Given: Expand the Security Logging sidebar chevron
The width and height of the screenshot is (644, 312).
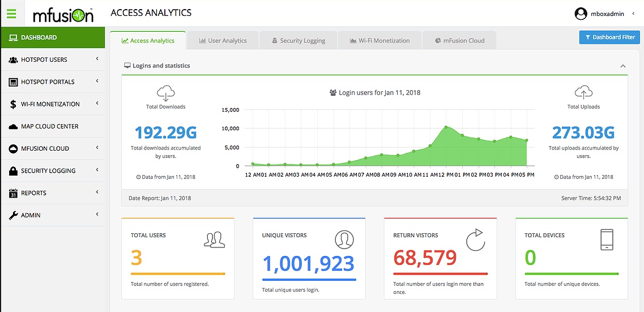Looking at the screenshot, I should point(97,170).
